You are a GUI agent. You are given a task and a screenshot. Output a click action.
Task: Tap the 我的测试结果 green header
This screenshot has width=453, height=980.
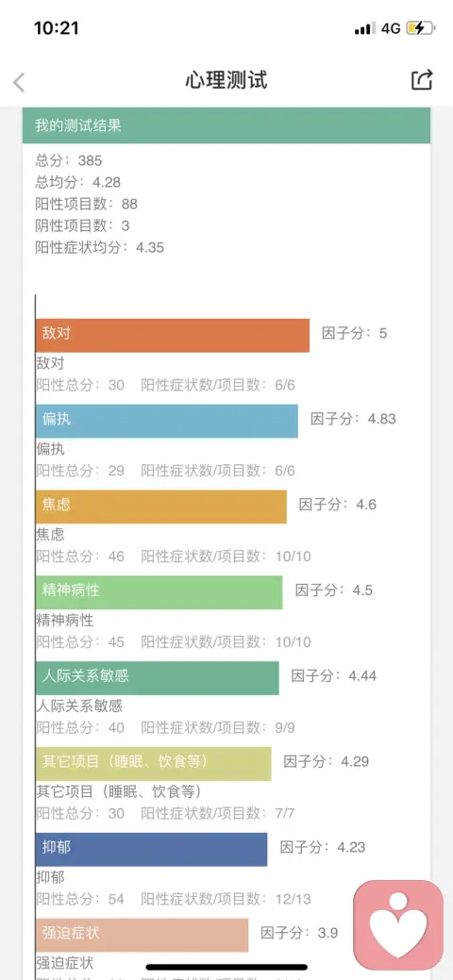pyautogui.click(x=226, y=125)
